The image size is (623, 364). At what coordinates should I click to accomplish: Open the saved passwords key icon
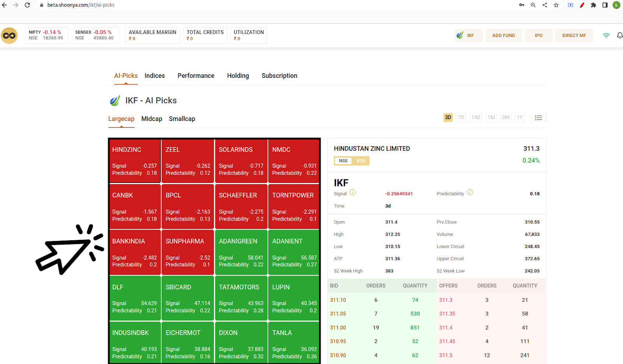(x=522, y=5)
